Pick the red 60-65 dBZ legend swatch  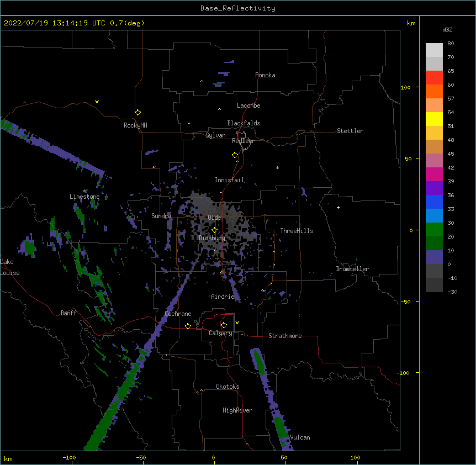434,78
